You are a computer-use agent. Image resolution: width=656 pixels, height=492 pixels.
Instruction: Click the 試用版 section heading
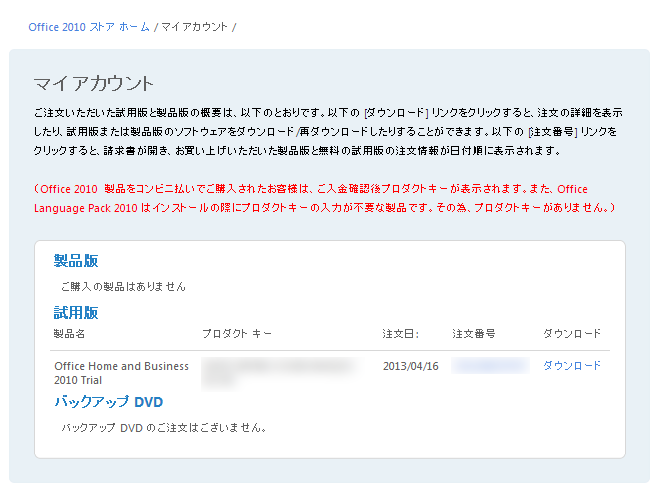point(76,313)
